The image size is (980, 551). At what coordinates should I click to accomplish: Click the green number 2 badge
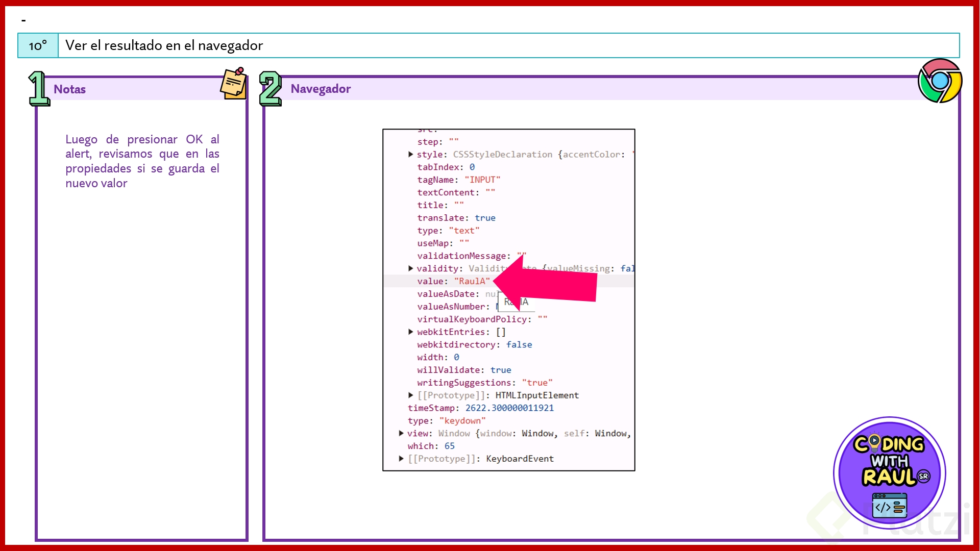[x=270, y=89]
